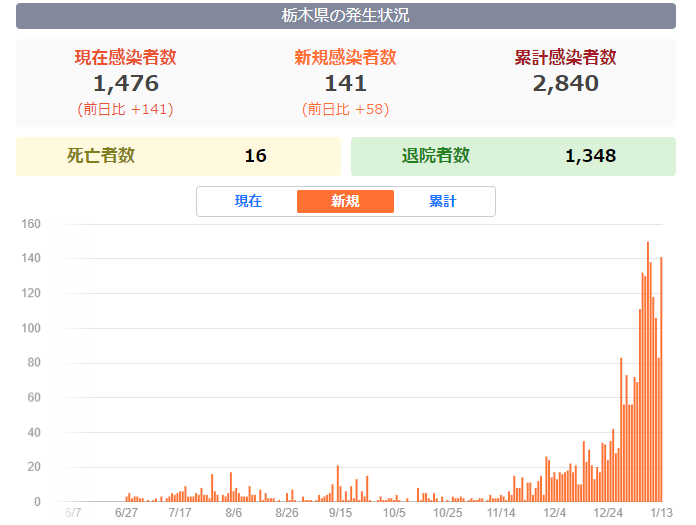696x525 pixels.
Task: Click the value 1,476
Action: (x=126, y=83)
